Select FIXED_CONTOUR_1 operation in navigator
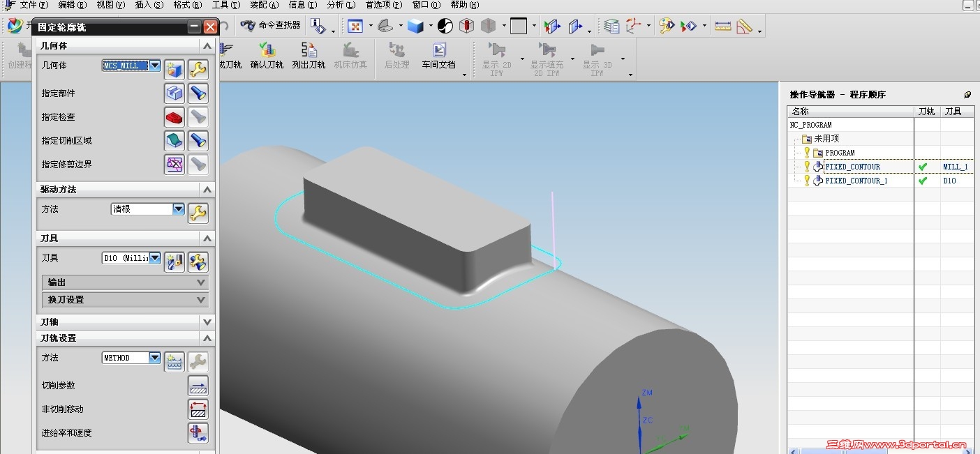Viewport: 980px width, 454px height. pyautogui.click(x=856, y=181)
